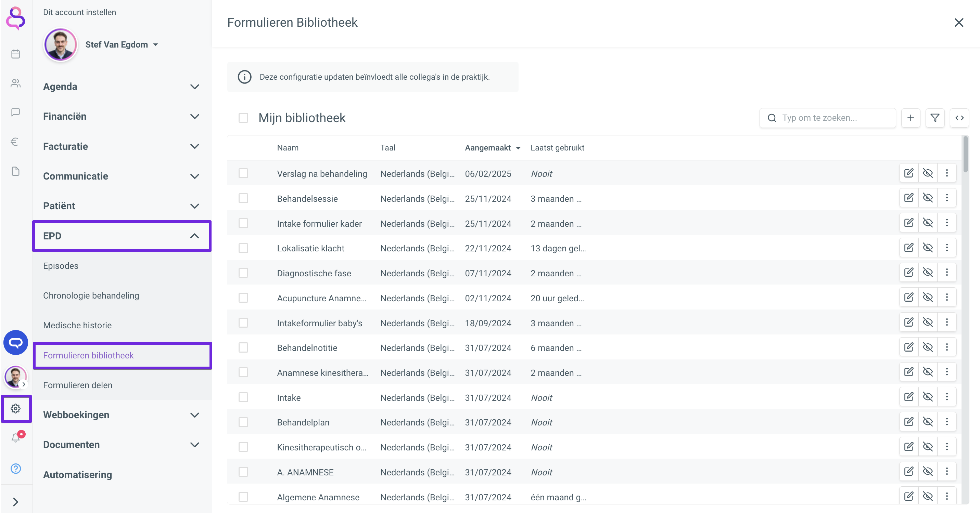
Task: Toggle visibility of Intake form
Action: (x=928, y=397)
